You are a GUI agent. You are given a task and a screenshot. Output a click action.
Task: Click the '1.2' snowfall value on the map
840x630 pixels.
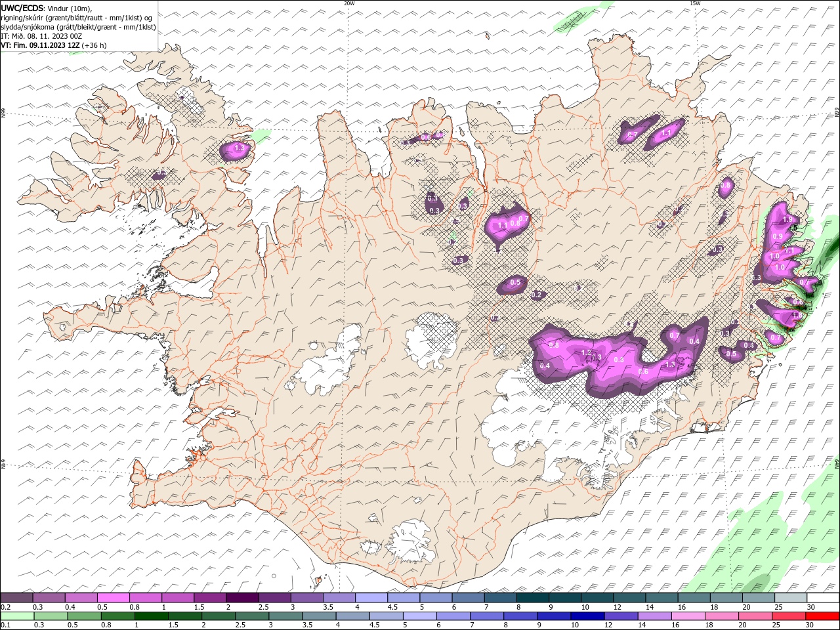pyautogui.click(x=586, y=353)
